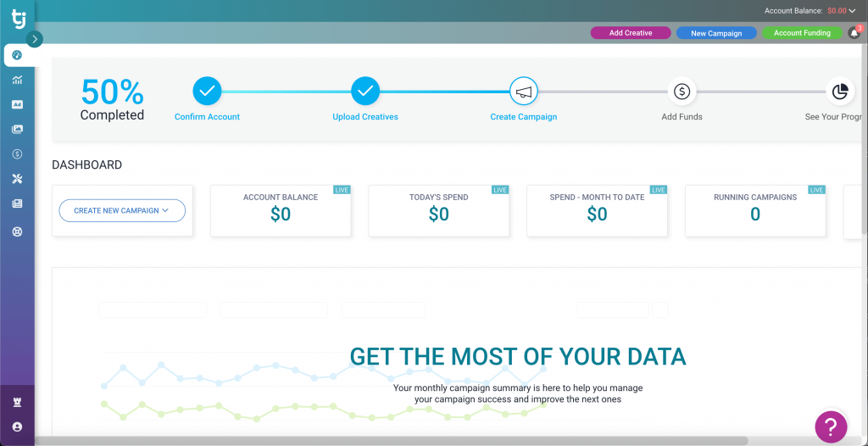Click the horizontal scrollbar at bottom

coord(392,441)
